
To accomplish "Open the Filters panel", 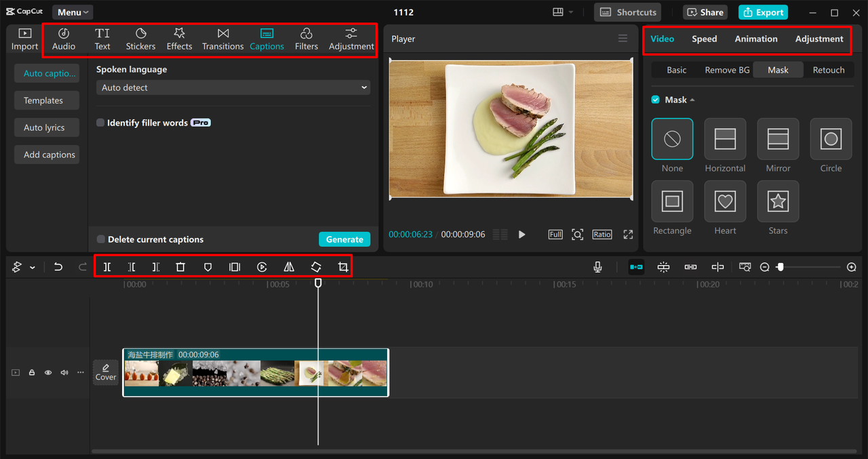I will tap(307, 39).
